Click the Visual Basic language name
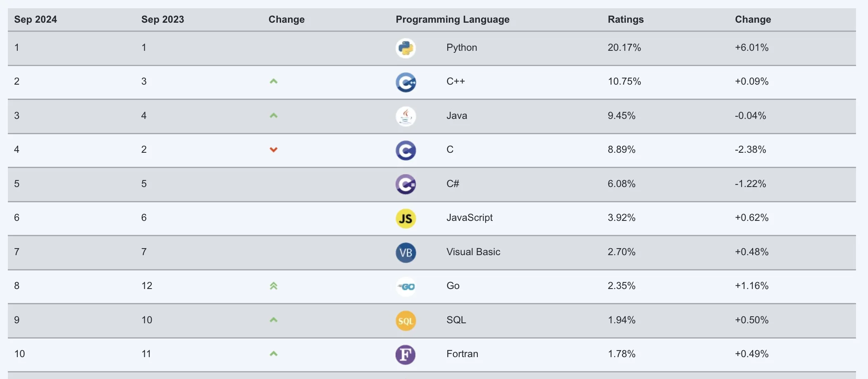The width and height of the screenshot is (868, 379). click(x=473, y=252)
